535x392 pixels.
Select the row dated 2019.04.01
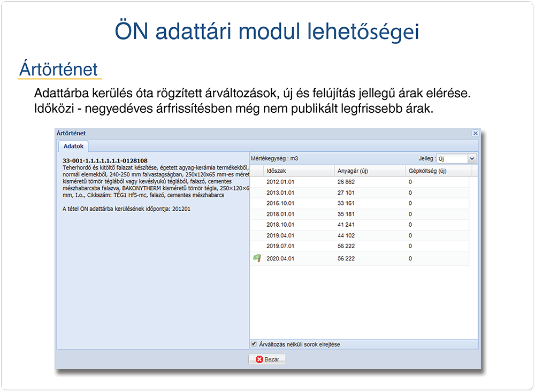(360, 236)
